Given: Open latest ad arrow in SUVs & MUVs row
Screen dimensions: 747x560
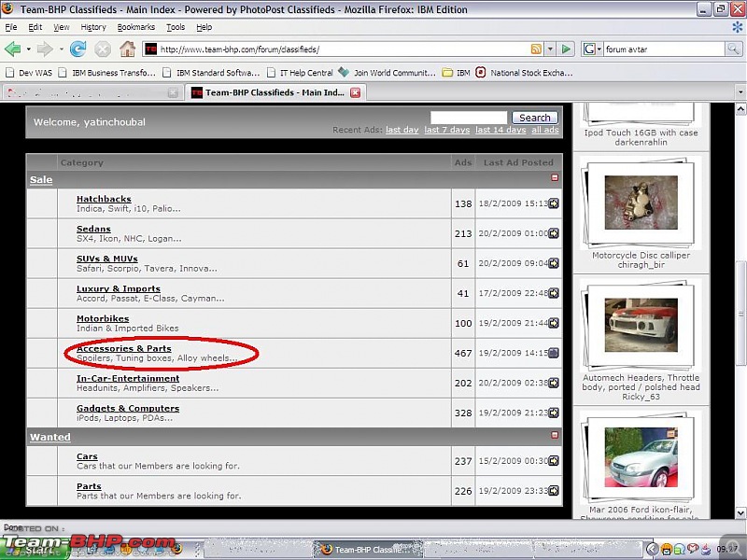Looking at the screenshot, I should coord(553,263).
